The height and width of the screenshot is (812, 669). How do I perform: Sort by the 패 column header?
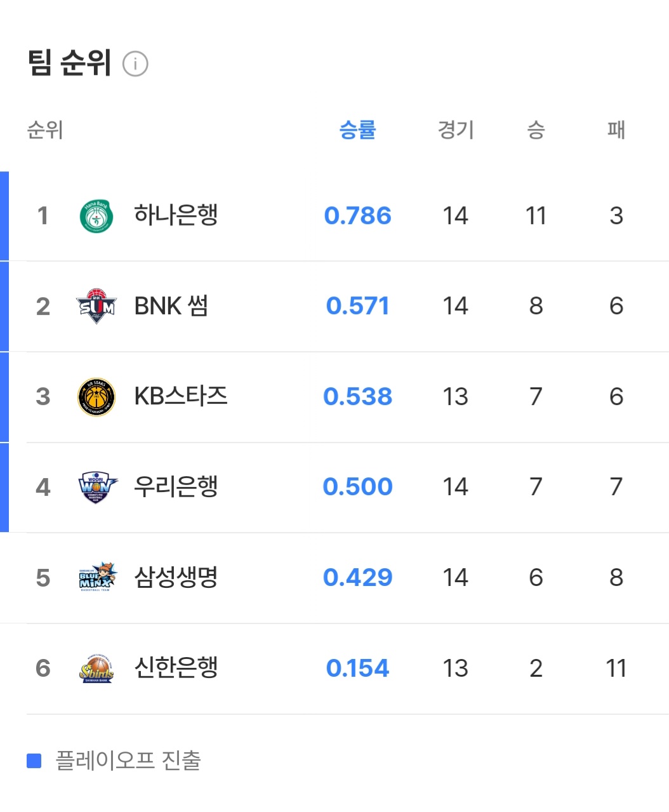(x=616, y=130)
